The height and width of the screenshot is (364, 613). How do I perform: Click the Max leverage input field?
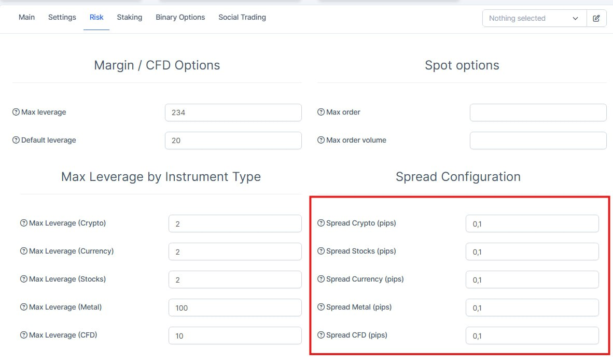coord(233,113)
